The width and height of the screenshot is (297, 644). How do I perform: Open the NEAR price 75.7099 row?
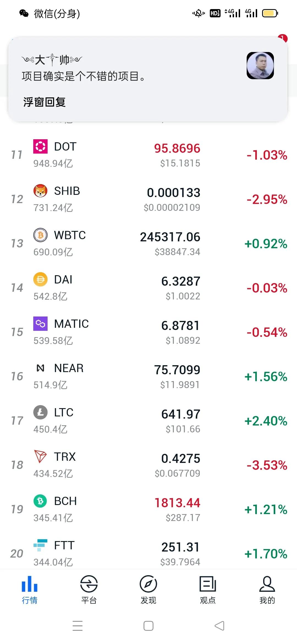(x=148, y=376)
